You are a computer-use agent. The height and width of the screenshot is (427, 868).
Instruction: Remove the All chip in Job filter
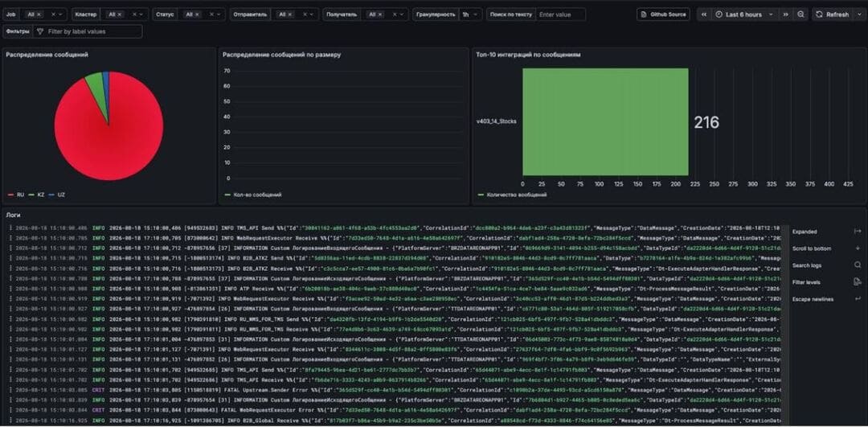tap(39, 14)
